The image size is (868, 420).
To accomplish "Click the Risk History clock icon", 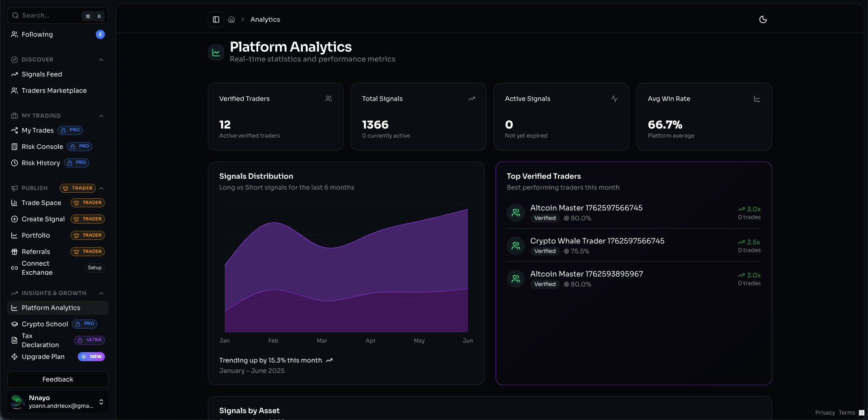I will (x=14, y=163).
